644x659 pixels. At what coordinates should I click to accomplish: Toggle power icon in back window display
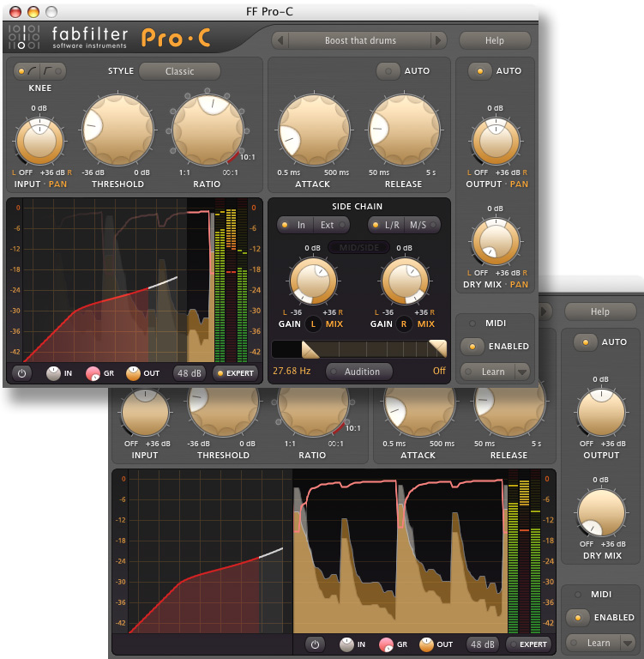(x=315, y=644)
